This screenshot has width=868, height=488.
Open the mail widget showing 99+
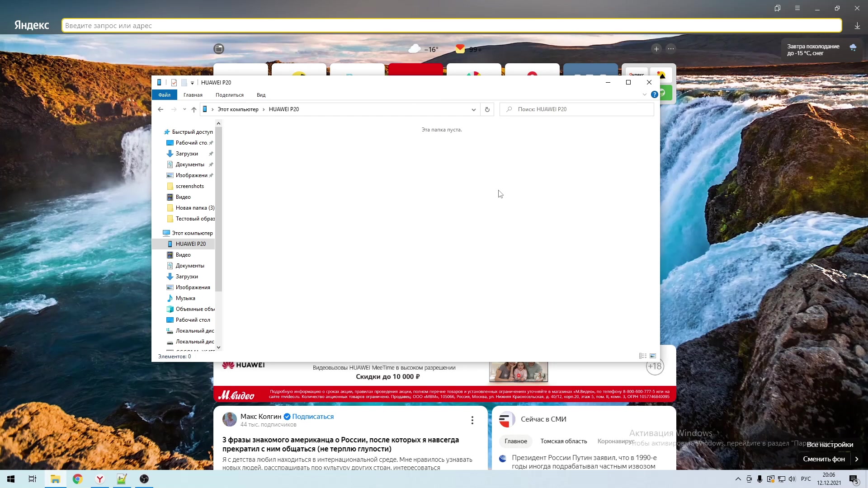(468, 49)
